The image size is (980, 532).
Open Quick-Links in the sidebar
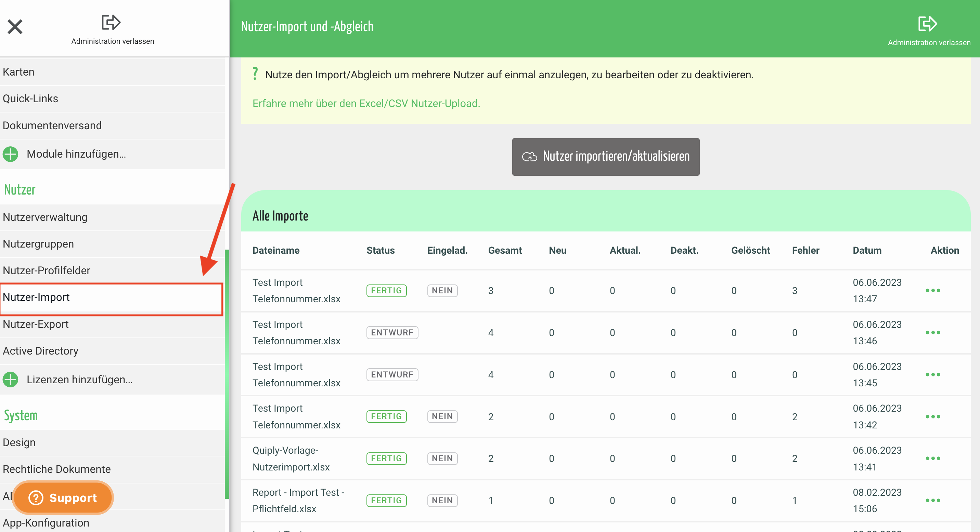[x=113, y=98]
